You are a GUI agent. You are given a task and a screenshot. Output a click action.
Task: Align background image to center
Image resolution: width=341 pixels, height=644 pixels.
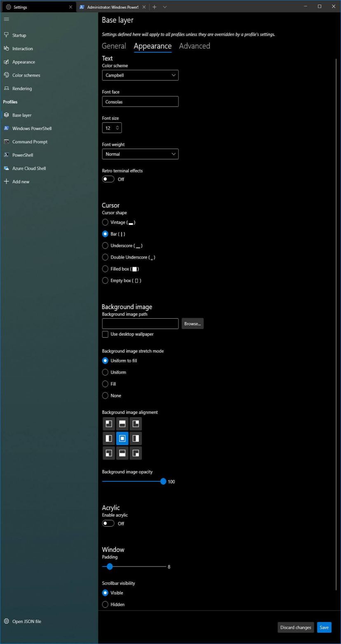coord(122,439)
